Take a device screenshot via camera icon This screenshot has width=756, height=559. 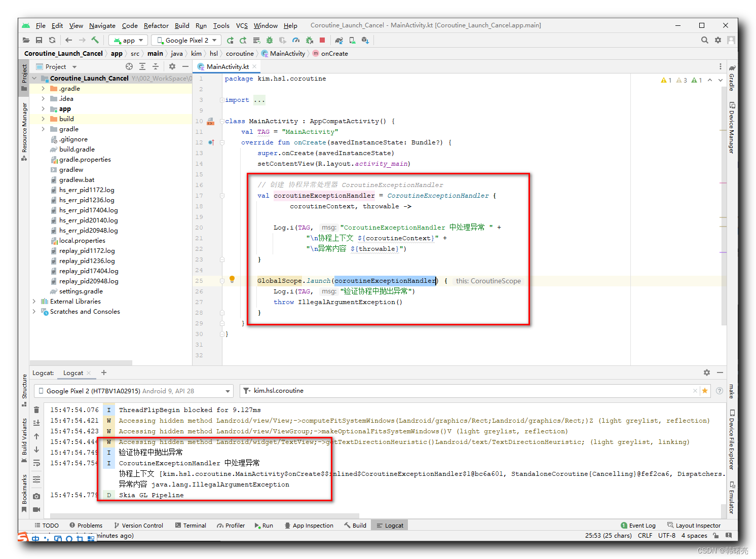36,496
